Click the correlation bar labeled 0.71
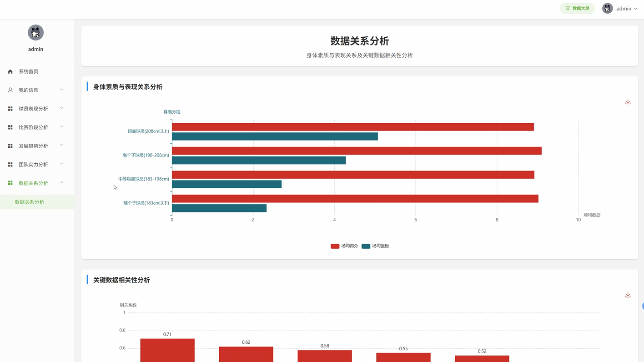 (x=167, y=350)
